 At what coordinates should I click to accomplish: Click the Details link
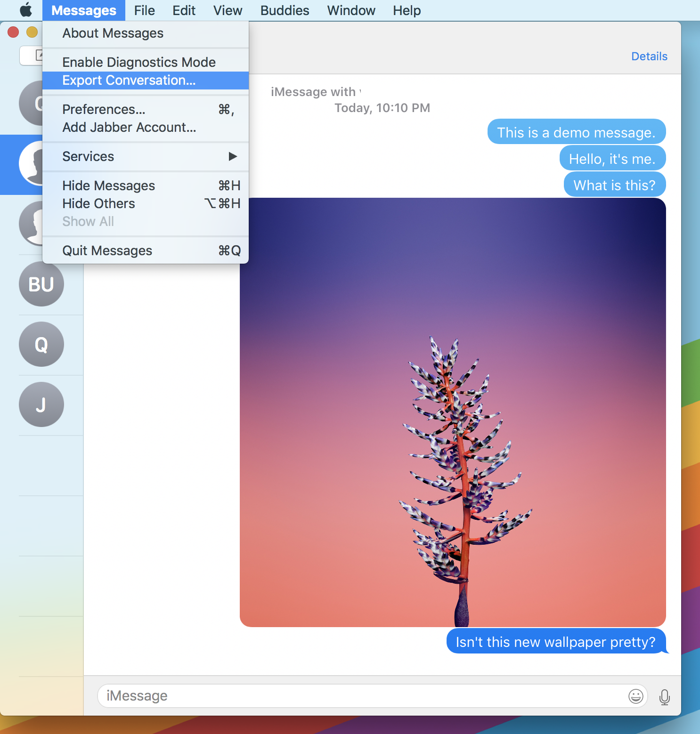649,56
